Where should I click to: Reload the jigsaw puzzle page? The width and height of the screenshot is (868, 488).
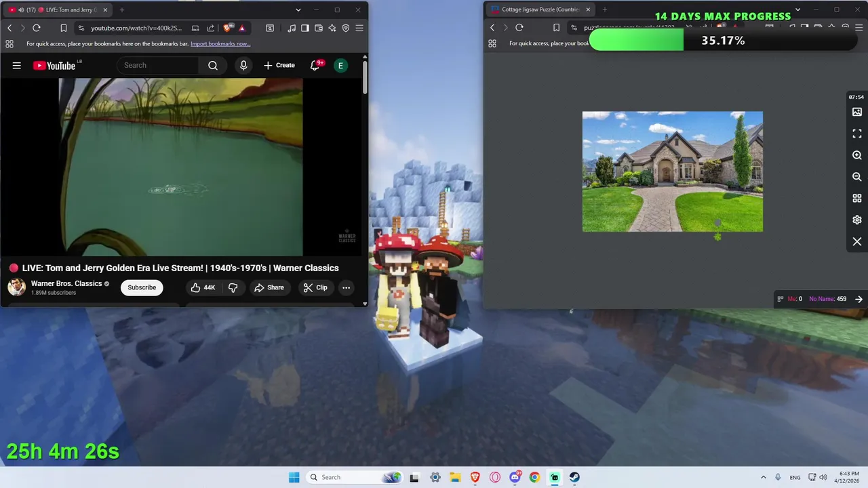519,28
